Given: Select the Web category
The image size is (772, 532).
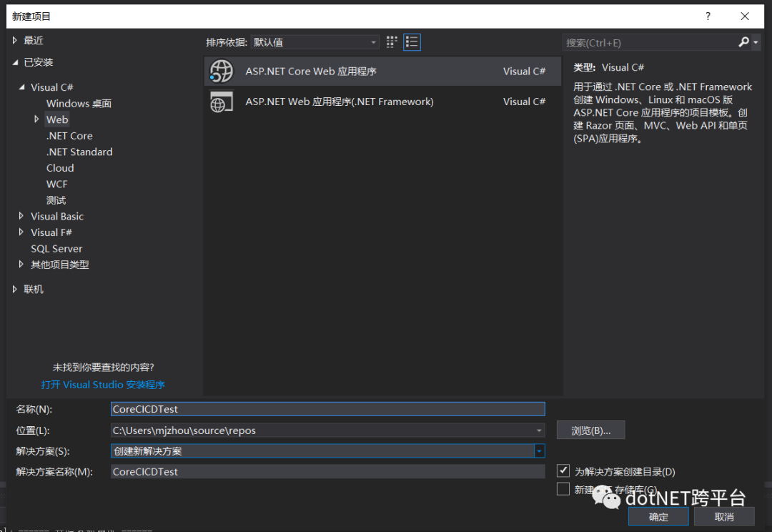Looking at the screenshot, I should point(57,119).
